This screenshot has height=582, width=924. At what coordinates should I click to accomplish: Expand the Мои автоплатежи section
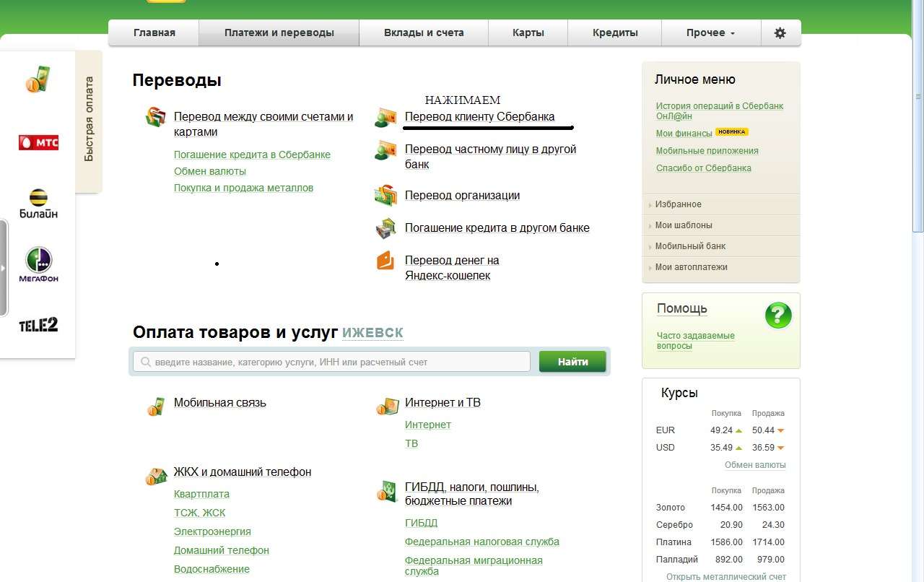click(x=720, y=267)
